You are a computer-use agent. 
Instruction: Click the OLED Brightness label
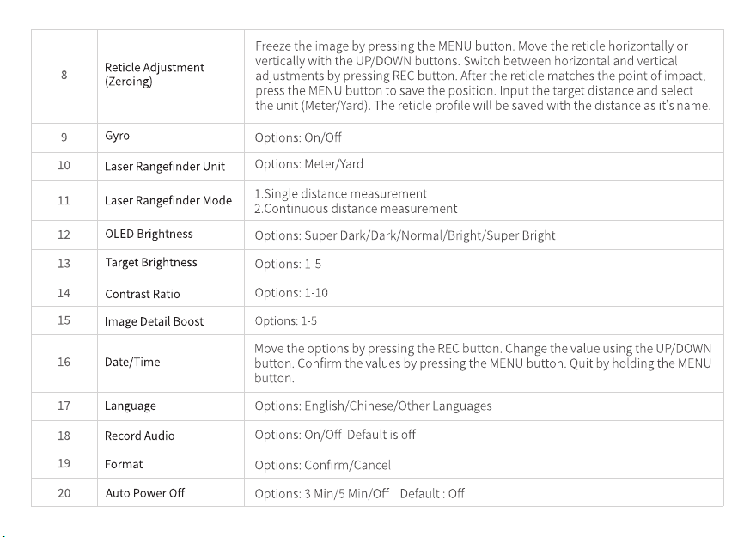click(x=149, y=234)
